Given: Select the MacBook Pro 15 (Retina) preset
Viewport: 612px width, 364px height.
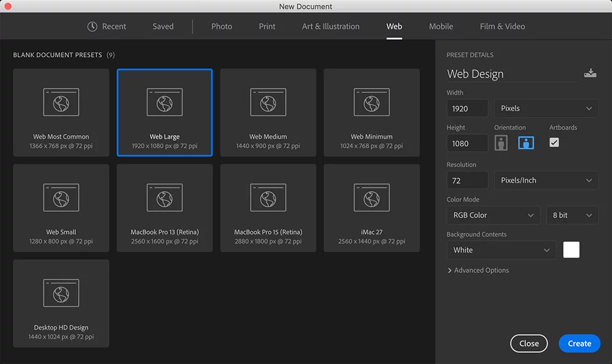Looking at the screenshot, I should pos(268,208).
